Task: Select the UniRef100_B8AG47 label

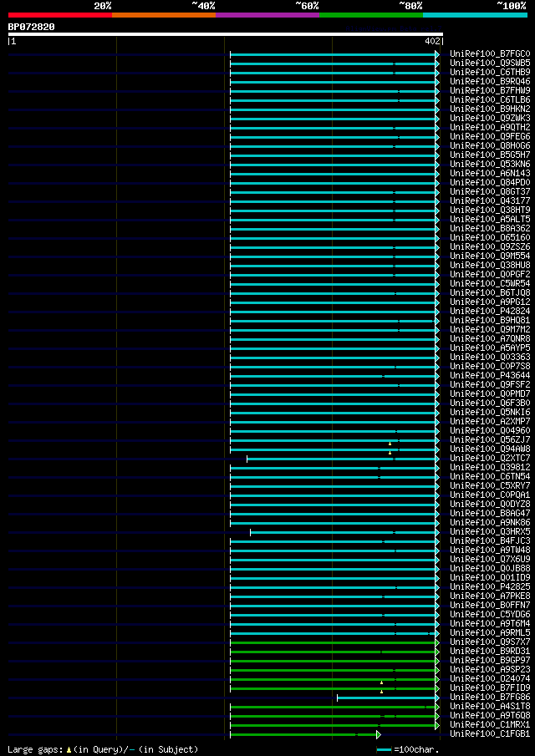Action: pyautogui.click(x=490, y=513)
